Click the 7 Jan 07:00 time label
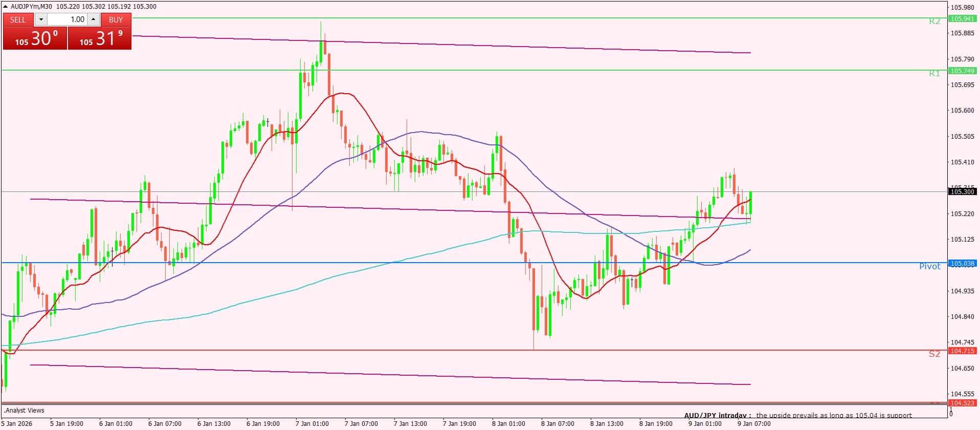This screenshot has width=980, height=430. [361, 424]
